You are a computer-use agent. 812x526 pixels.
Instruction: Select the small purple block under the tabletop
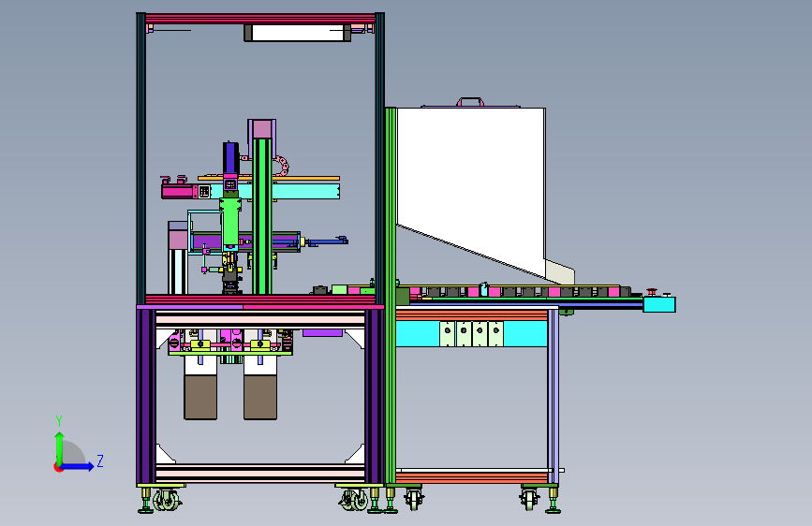pyautogui.click(x=322, y=332)
